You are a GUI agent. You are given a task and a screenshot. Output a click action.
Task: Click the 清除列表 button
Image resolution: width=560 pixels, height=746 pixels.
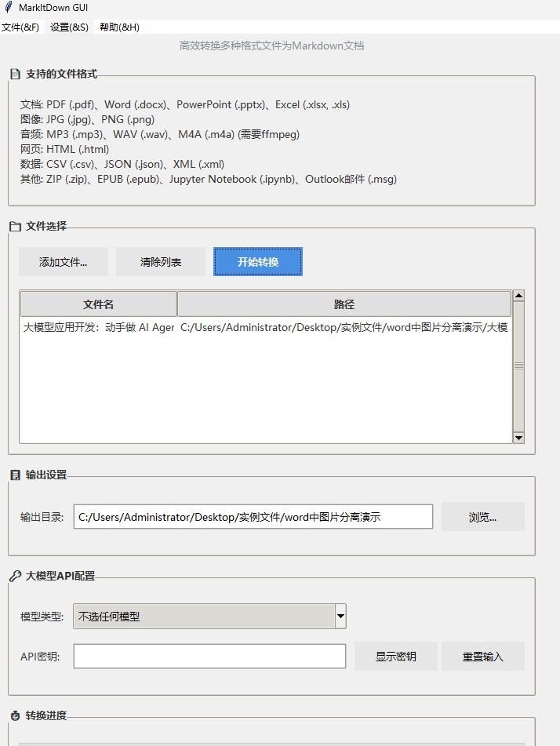pos(161,262)
